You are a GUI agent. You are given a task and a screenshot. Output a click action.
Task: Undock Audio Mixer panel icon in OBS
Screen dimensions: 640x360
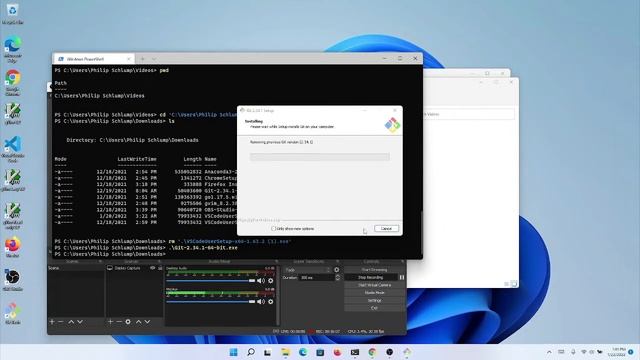(276, 262)
